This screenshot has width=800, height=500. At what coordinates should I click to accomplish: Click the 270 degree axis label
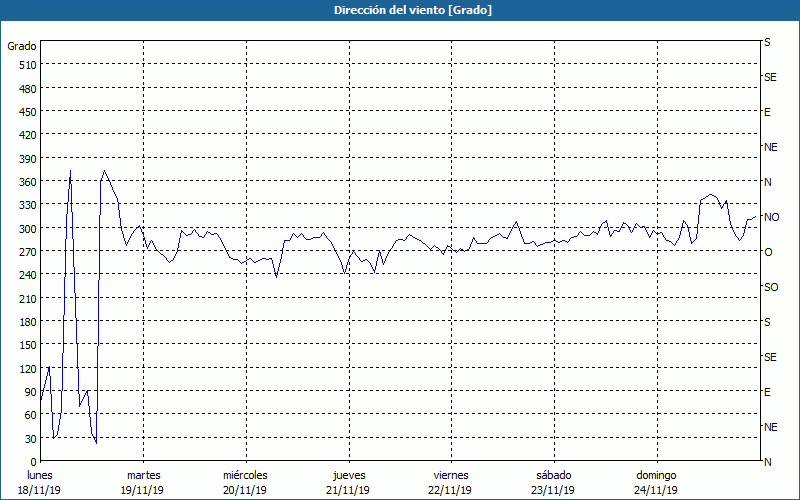(29, 252)
